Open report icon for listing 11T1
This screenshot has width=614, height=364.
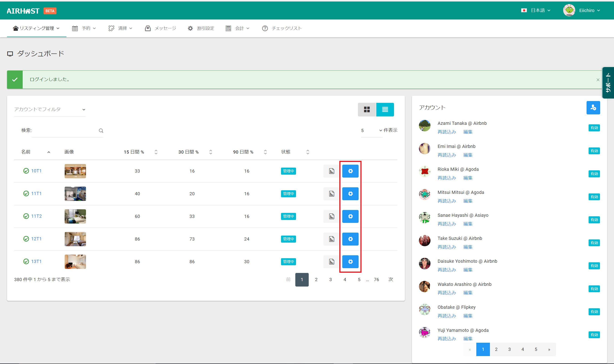click(x=331, y=194)
